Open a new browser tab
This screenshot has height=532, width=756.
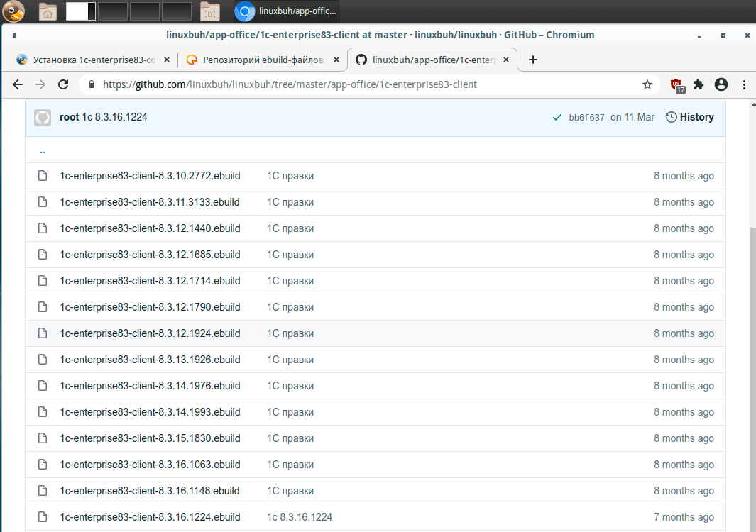tap(533, 60)
